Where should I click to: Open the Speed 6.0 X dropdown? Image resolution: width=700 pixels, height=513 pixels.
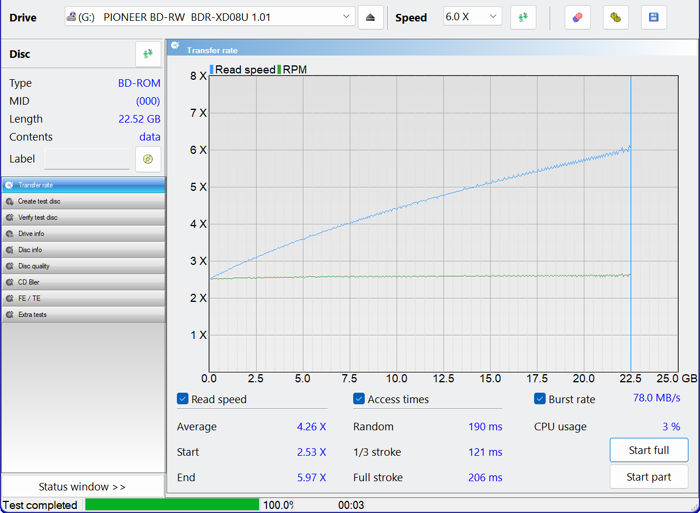[x=473, y=17]
